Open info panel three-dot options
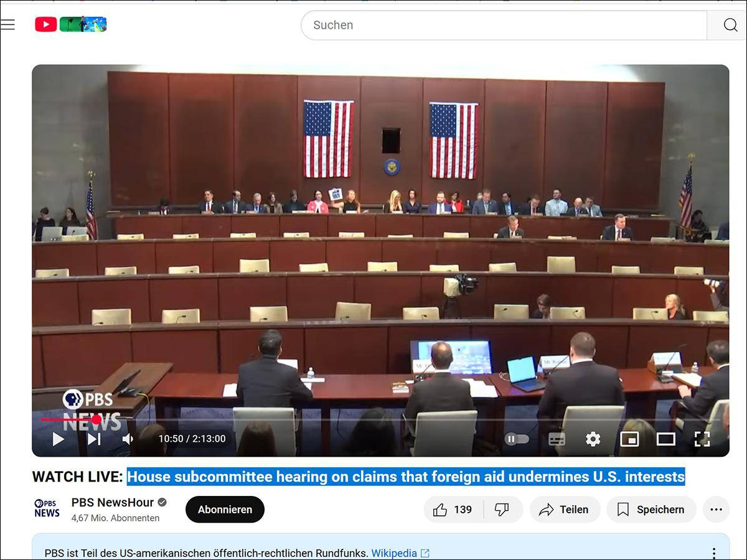Image resolution: width=747 pixels, height=560 pixels. 714,553
